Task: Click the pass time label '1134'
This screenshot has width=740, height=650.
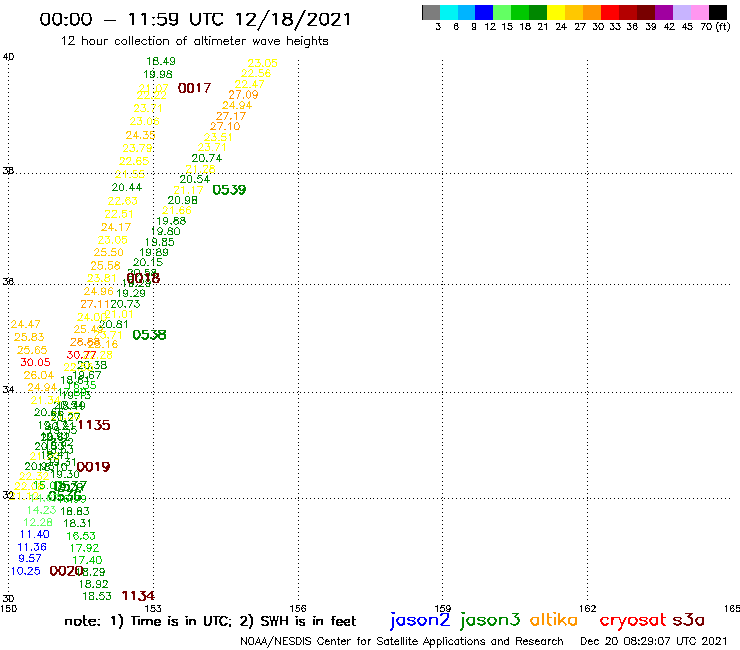Action: [138, 596]
